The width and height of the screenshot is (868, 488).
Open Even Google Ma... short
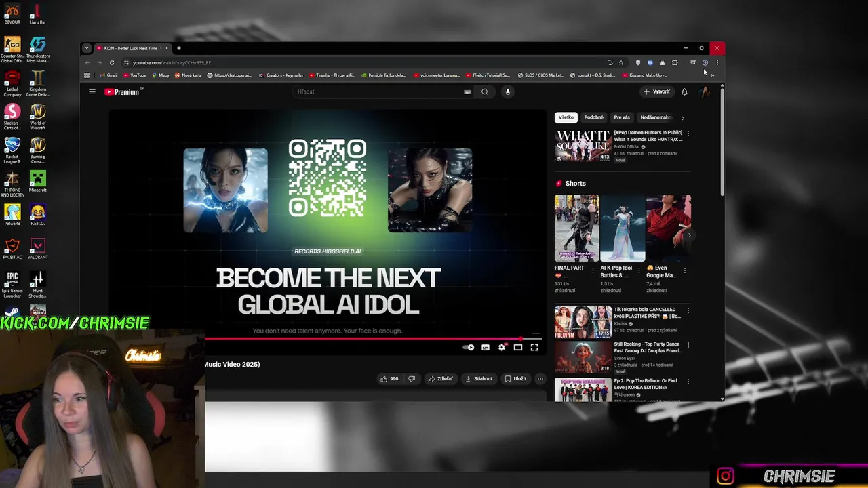coord(669,228)
